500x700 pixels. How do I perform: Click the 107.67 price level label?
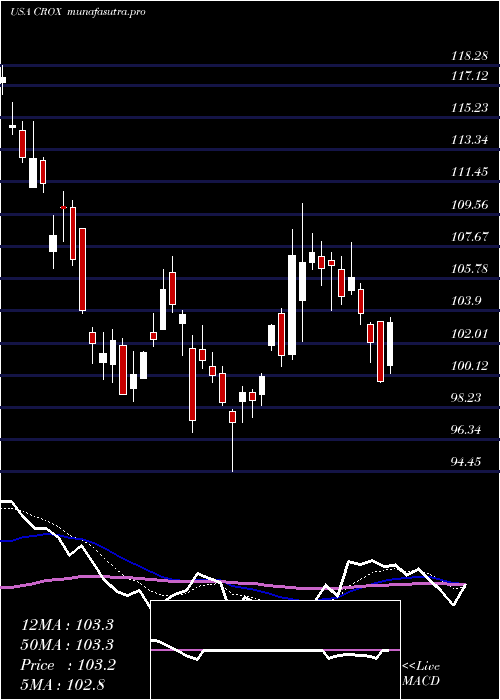pyautogui.click(x=469, y=237)
